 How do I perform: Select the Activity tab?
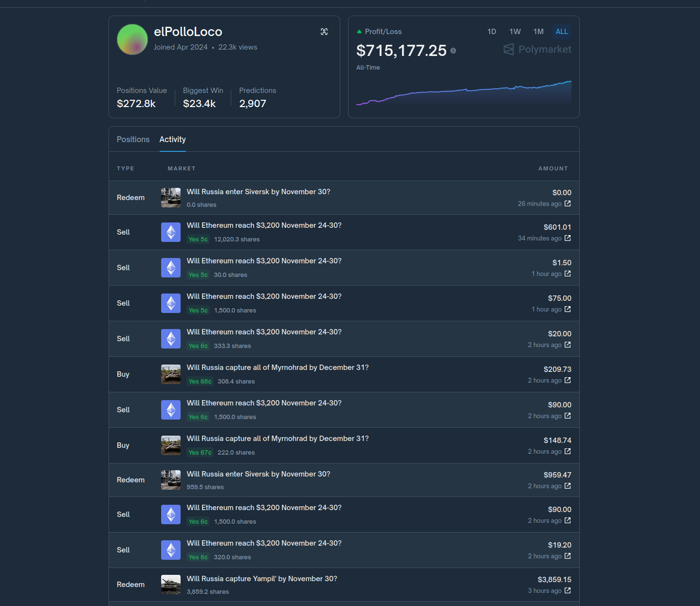pyautogui.click(x=173, y=139)
